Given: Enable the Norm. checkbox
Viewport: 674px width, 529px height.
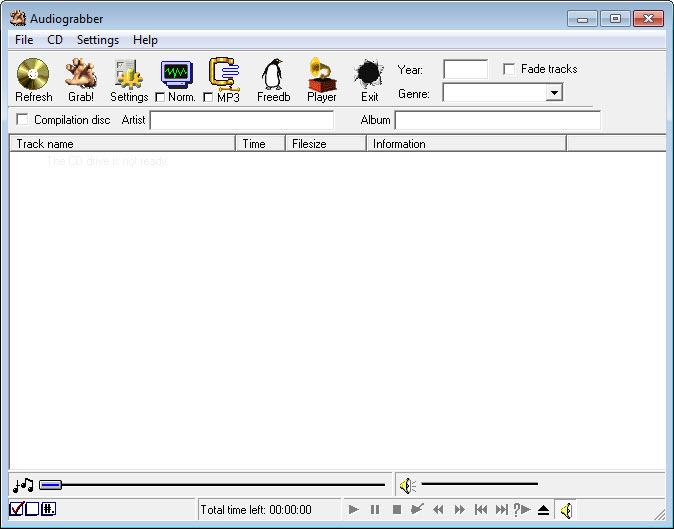Looking at the screenshot, I should point(160,98).
